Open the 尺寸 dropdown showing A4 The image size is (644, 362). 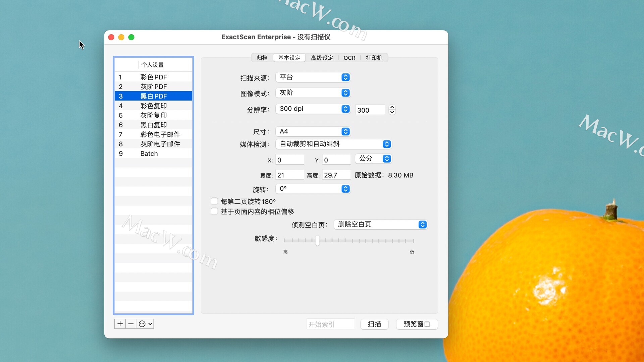313,131
